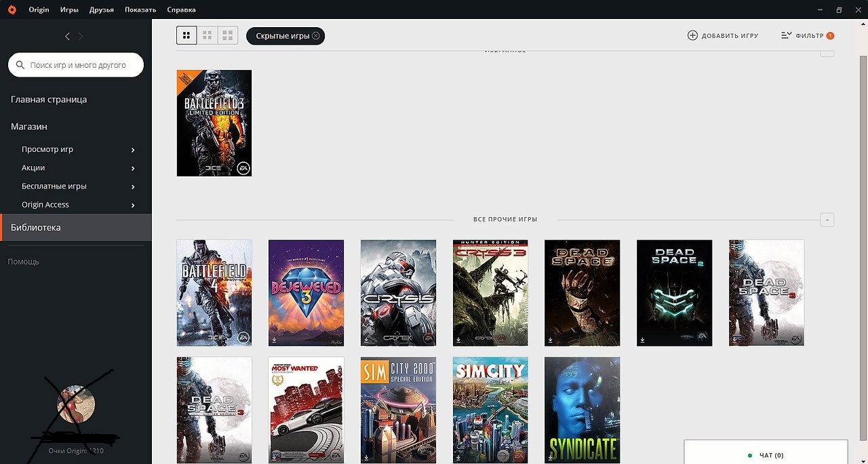Screen dimensions: 868x464
Task: Open the Показать menu
Action: (x=140, y=9)
